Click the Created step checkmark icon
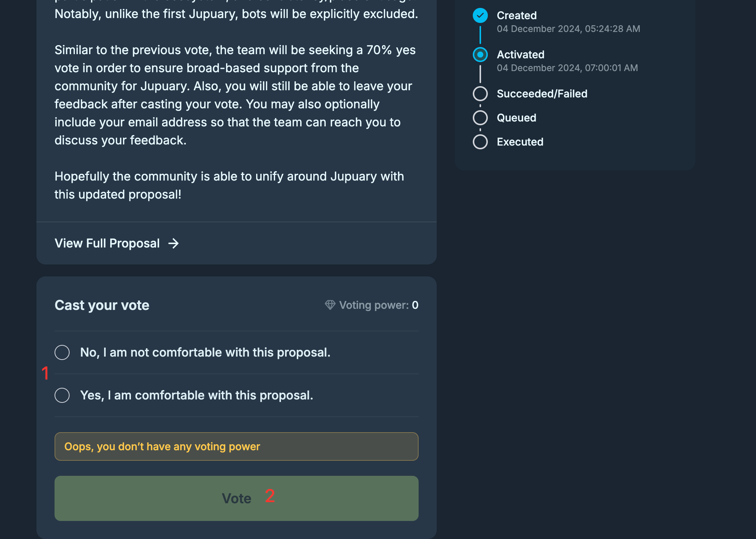Viewport: 756px width, 539px height. [480, 15]
